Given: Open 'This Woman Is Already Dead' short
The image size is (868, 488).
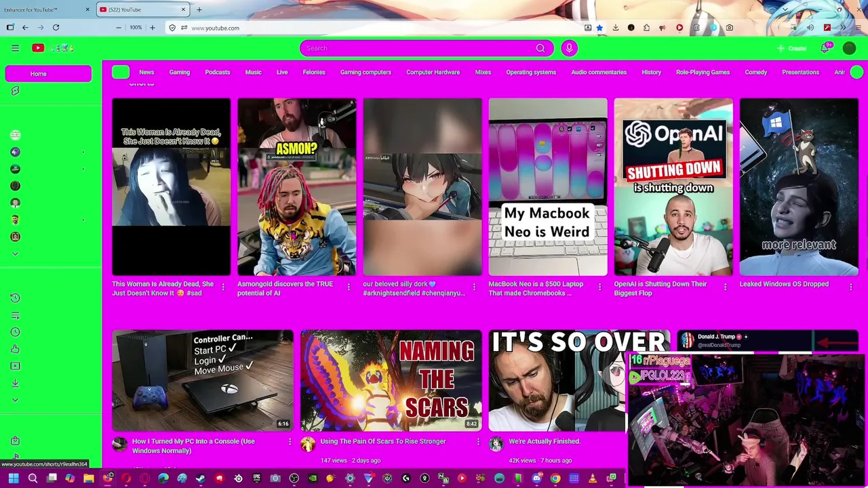Looking at the screenshot, I should point(171,187).
